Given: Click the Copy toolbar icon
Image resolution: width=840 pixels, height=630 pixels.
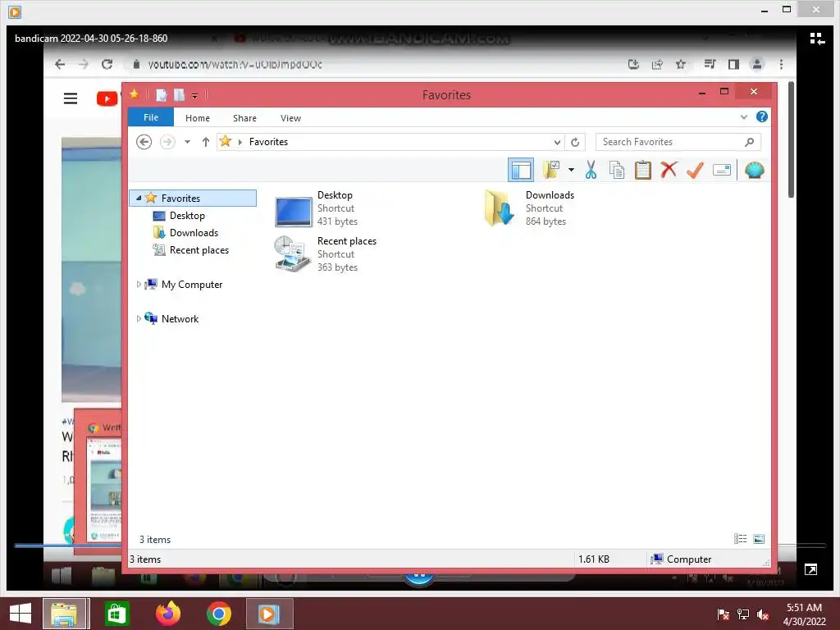Looking at the screenshot, I should (617, 170).
